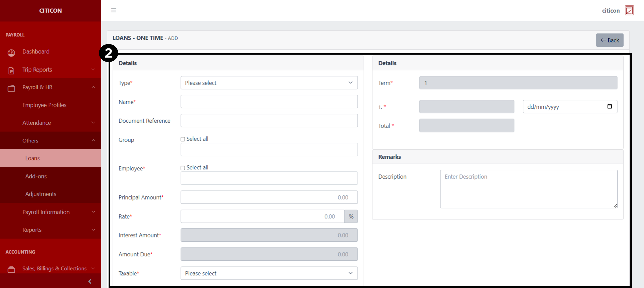Open the Taxable dropdown

(269, 273)
